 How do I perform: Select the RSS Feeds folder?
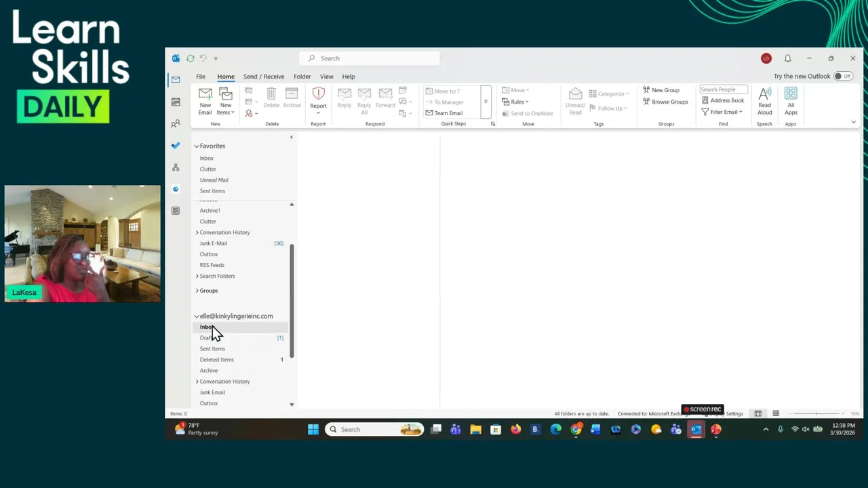pos(212,265)
